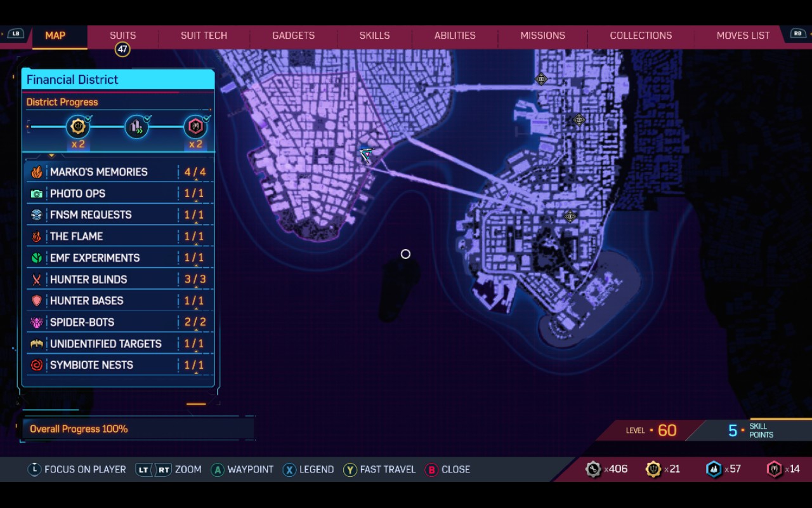This screenshot has width=812, height=508.
Task: Click FOCUS ON PLAYER button
Action: click(77, 469)
